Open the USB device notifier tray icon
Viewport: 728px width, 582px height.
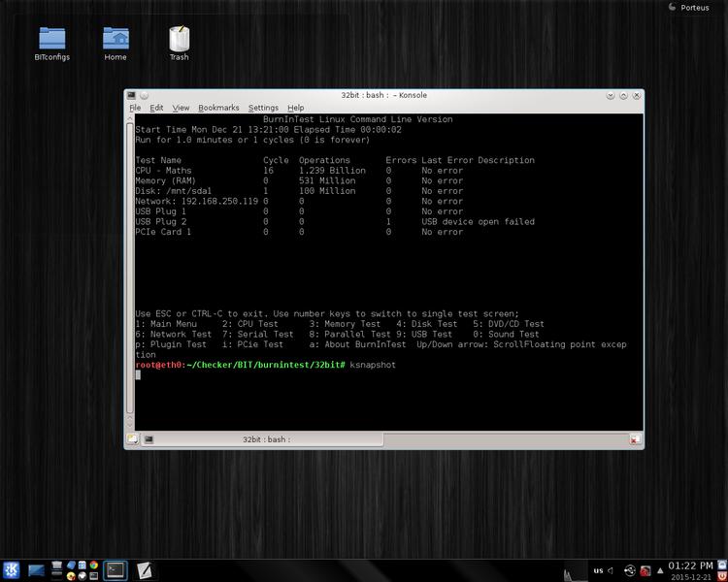630,570
